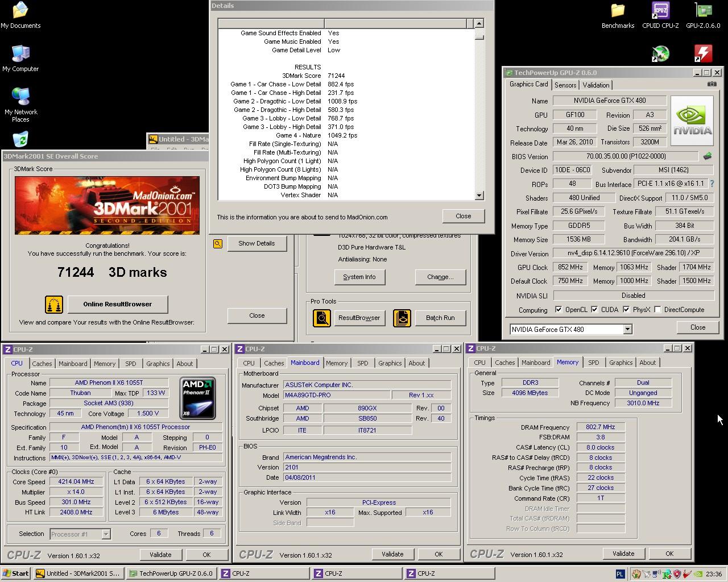Click the ResultBrowser button in Pro Tools
The image size is (728, 582).
click(x=359, y=318)
